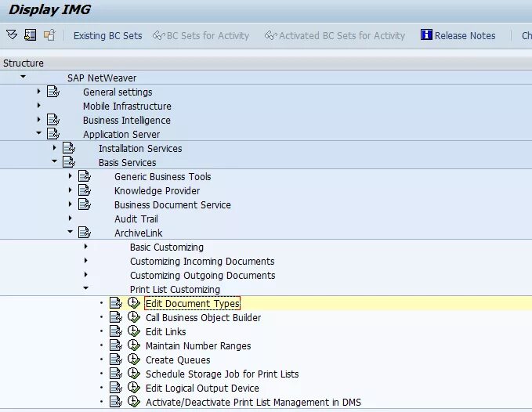This screenshot has width=532, height=412.
Task: Execute the Call Business Object Builder icon
Action: click(x=133, y=318)
